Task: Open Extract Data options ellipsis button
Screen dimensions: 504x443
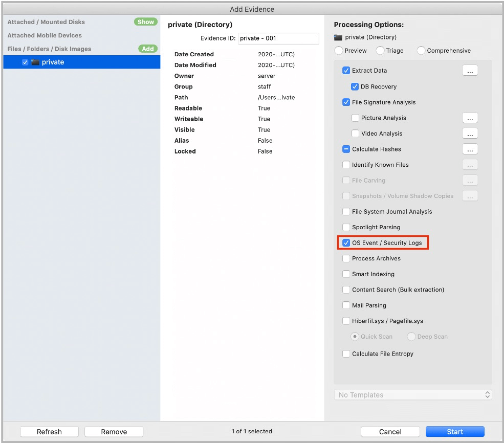Action: tap(470, 71)
